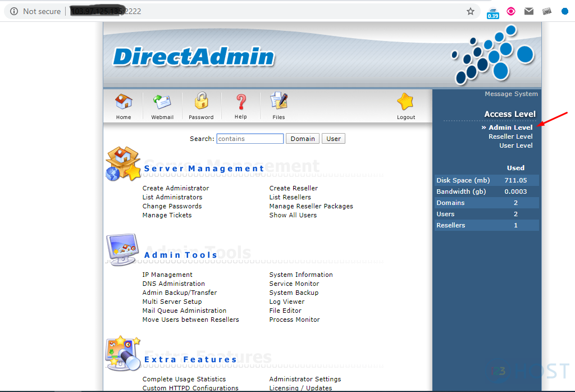Screen dimensions: 575x392
Task: Click the Server Management section icon
Action: coord(123,164)
